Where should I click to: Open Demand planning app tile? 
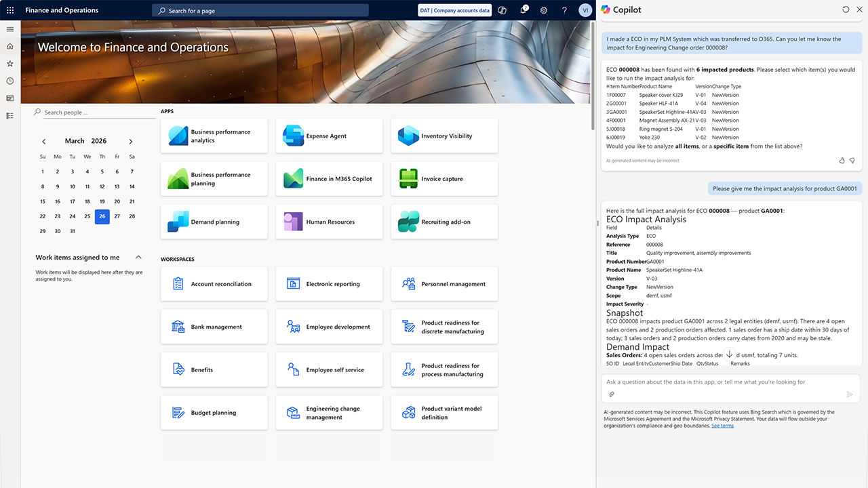pos(214,222)
